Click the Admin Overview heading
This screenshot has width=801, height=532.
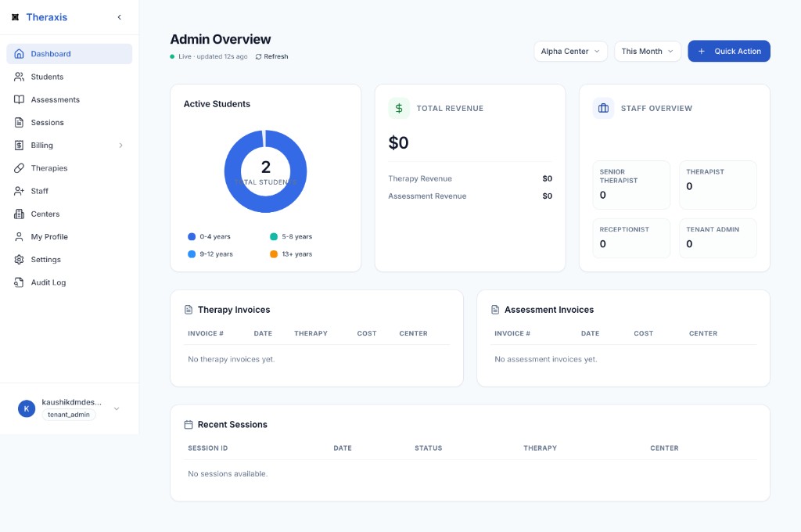click(220, 39)
